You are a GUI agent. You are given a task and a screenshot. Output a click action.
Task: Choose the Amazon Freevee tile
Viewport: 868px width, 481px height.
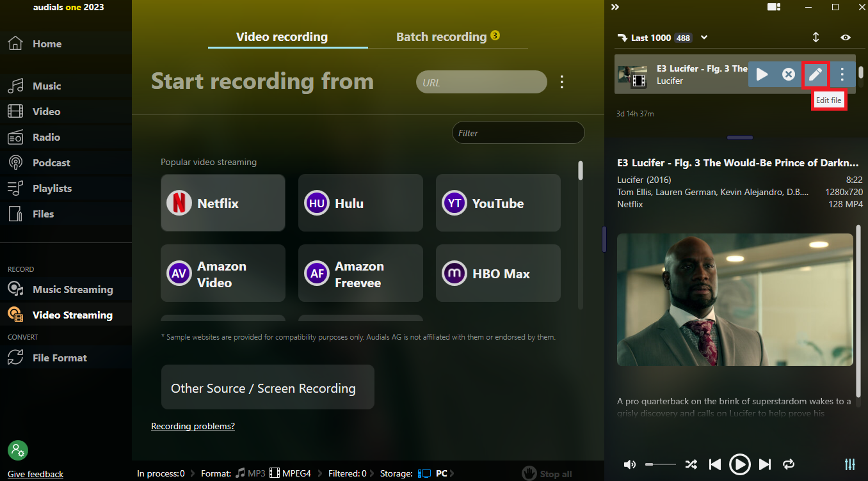coord(360,273)
